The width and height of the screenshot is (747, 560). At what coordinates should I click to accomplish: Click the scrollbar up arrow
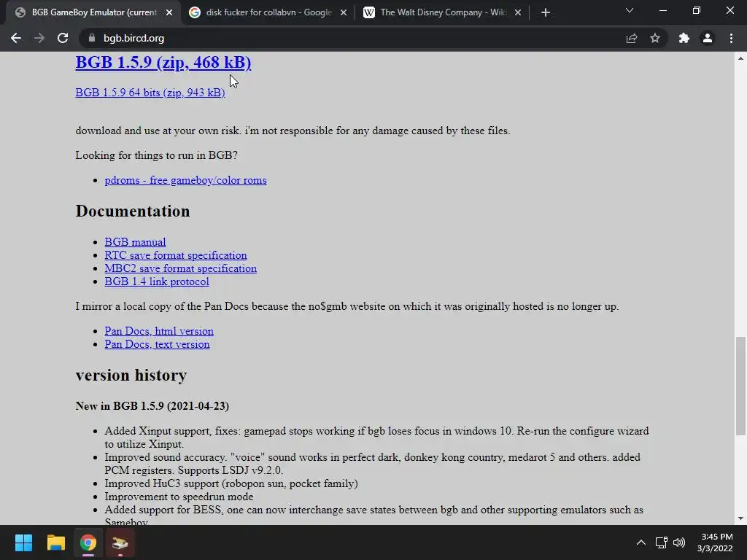(x=740, y=58)
